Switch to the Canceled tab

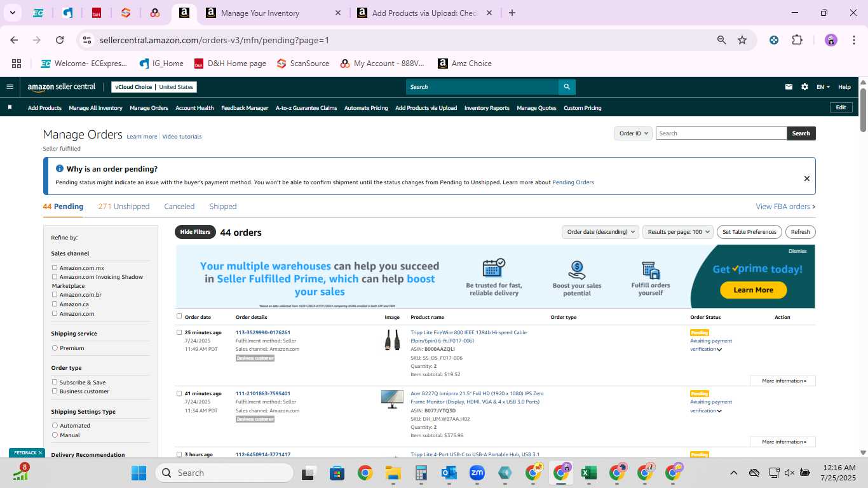[179, 207]
